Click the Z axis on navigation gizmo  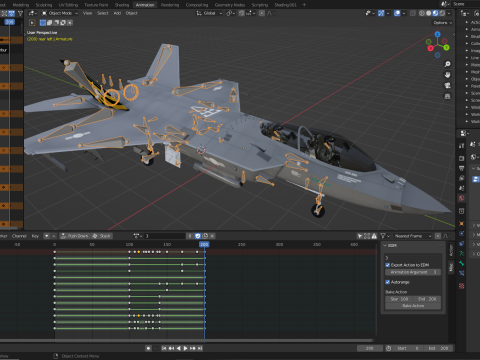point(438,34)
